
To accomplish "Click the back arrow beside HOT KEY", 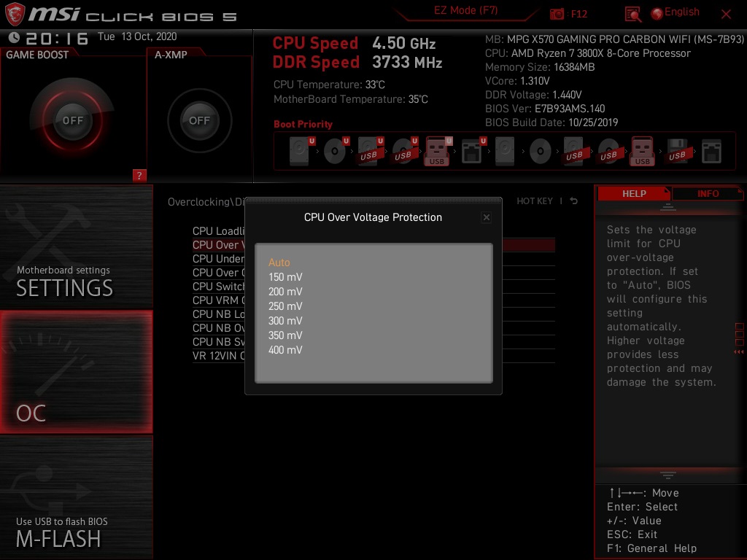I will (x=574, y=201).
